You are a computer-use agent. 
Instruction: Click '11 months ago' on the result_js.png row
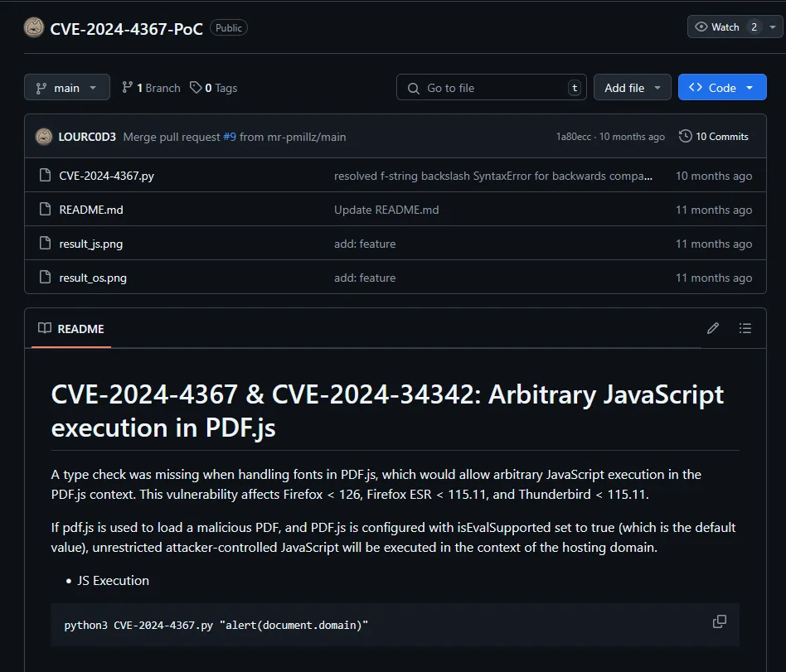click(x=714, y=244)
